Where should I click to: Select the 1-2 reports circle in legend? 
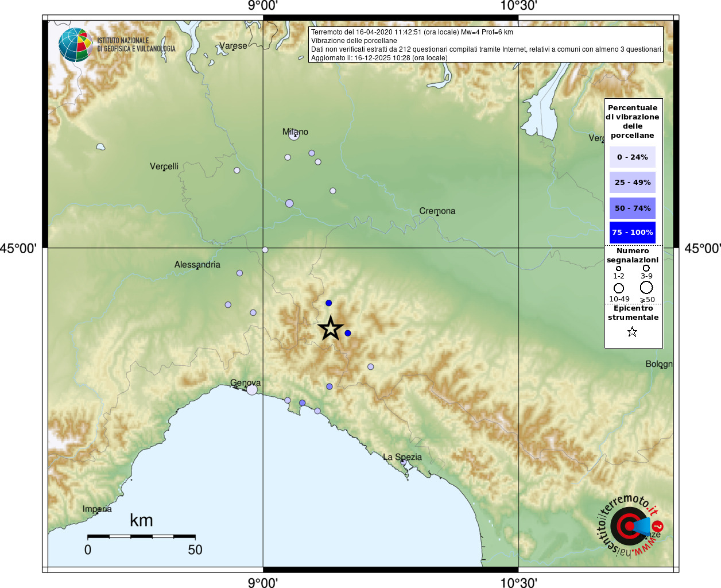pos(618,268)
